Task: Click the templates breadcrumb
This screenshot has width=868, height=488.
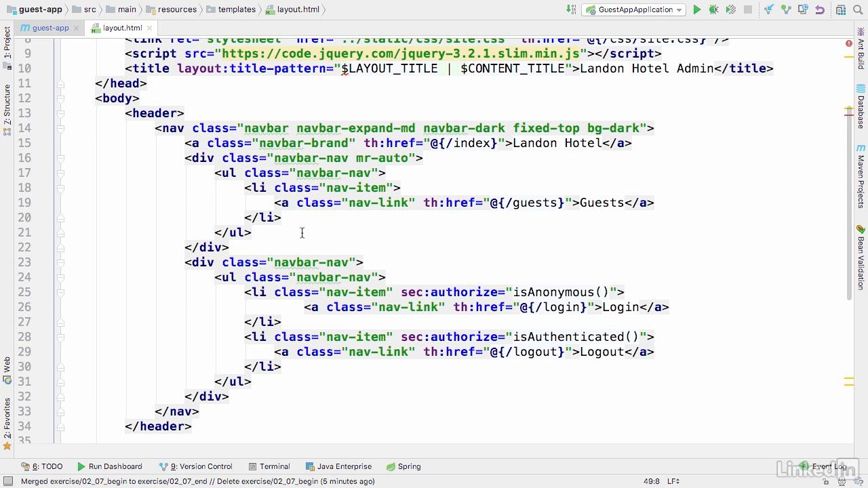Action: [231, 9]
